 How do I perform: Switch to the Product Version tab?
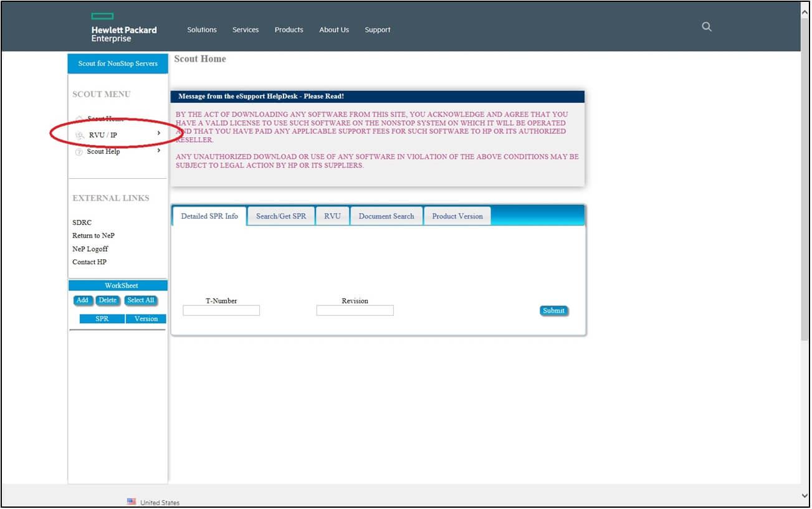click(457, 216)
